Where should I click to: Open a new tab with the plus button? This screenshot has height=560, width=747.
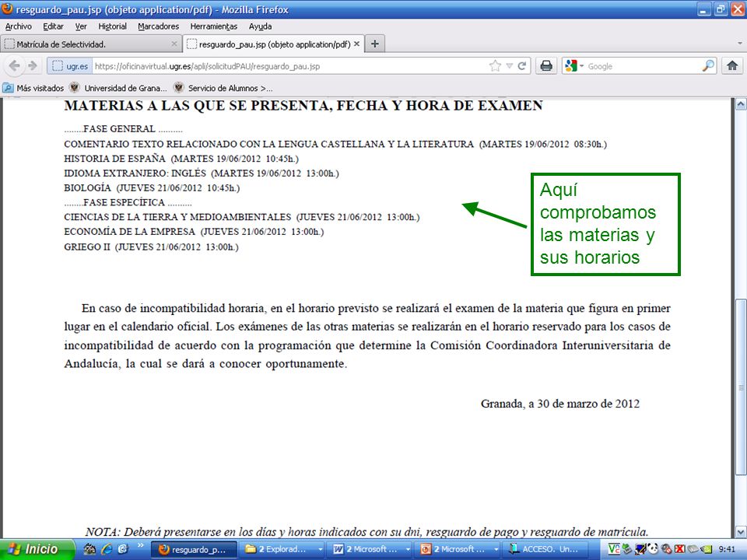point(375,44)
